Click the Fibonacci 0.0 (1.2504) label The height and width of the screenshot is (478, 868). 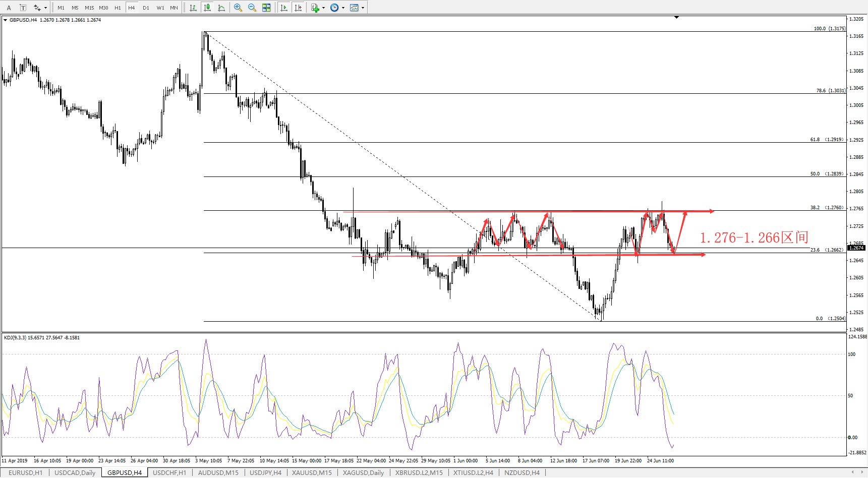click(831, 319)
